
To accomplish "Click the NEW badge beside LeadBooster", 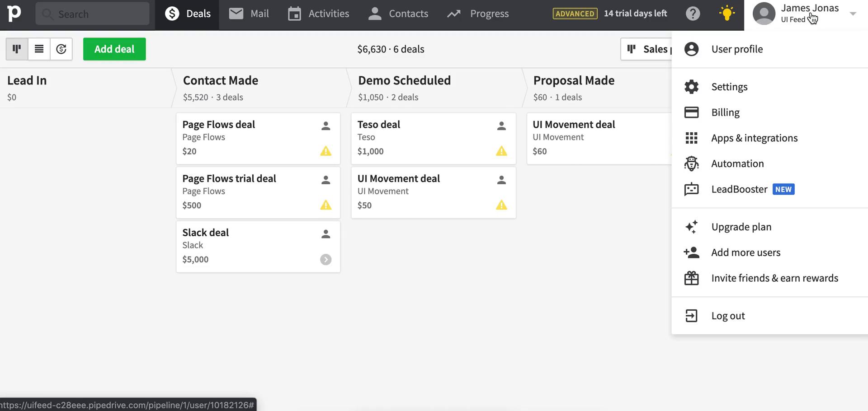I will point(783,189).
